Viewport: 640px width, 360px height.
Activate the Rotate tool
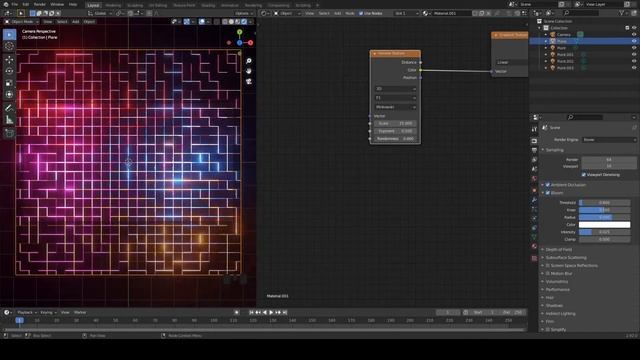(x=9, y=71)
